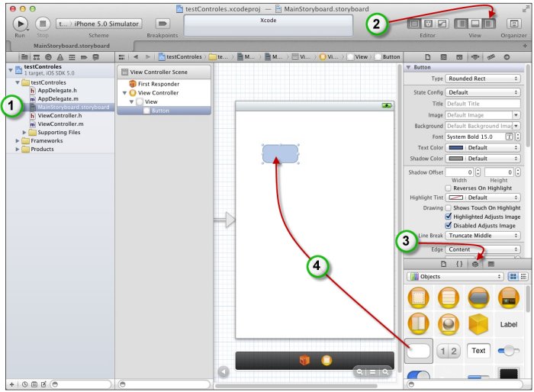
Task: Open the Line Break dropdown
Action: (x=483, y=236)
